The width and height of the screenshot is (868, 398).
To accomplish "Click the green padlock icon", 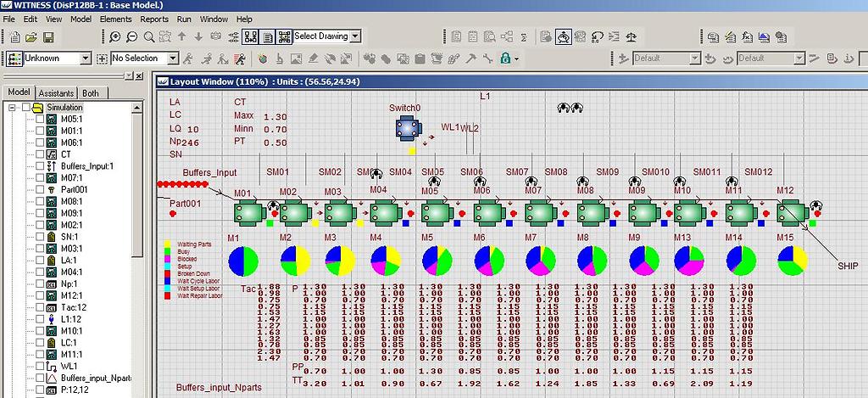I will pyautogui.click(x=505, y=59).
